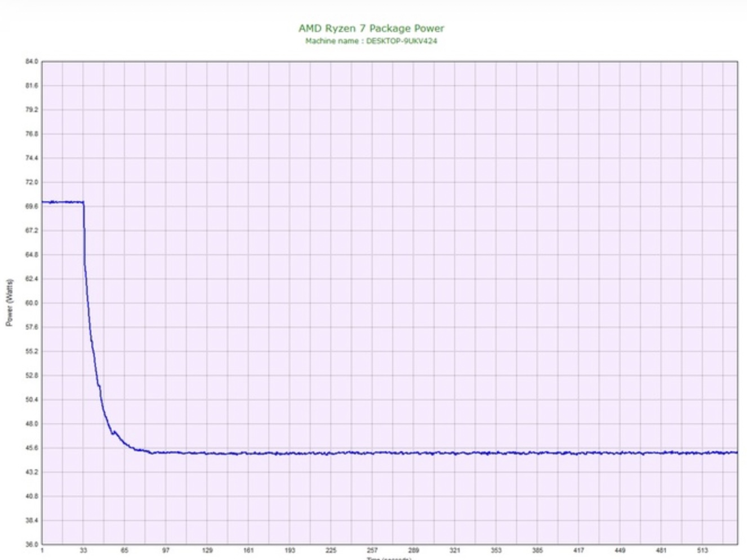Screen dimensions: 747x560
Task: Select the '417' time axis tick label
Action: tap(579, 550)
